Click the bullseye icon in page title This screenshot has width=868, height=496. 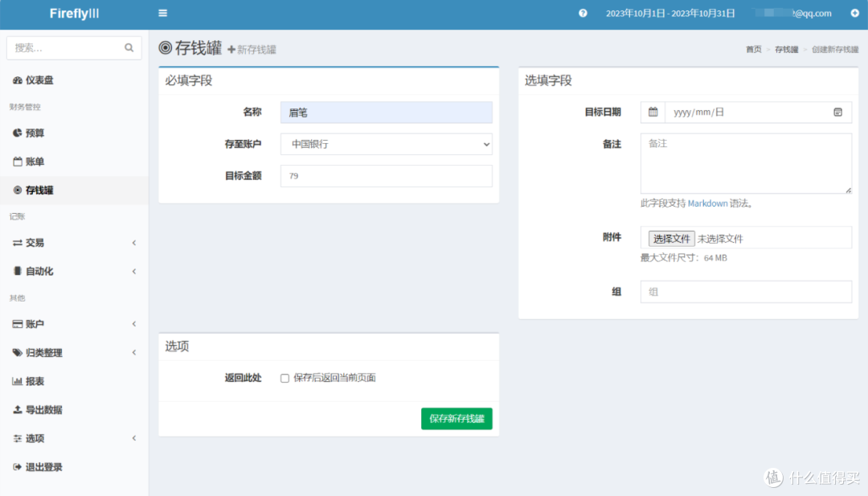[165, 47]
